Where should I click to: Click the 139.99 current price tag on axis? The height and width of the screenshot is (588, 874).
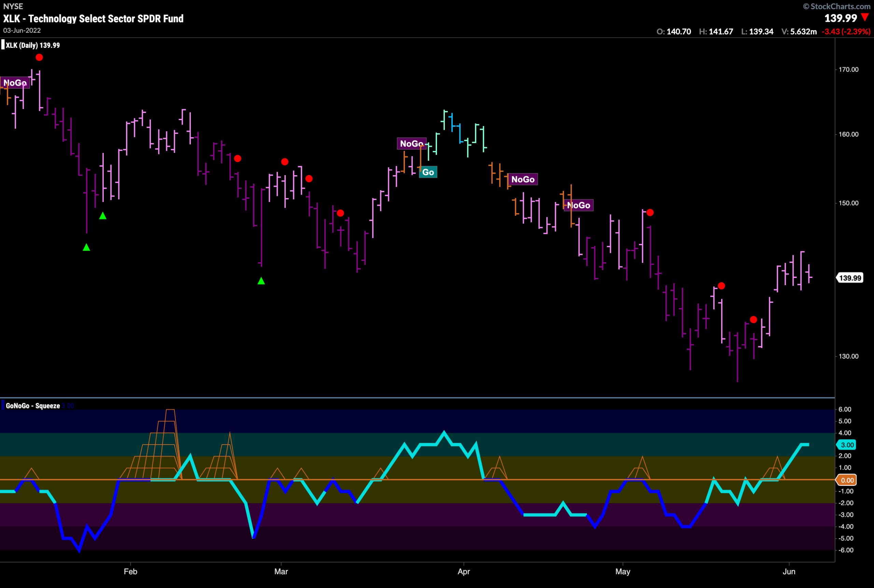tap(850, 278)
